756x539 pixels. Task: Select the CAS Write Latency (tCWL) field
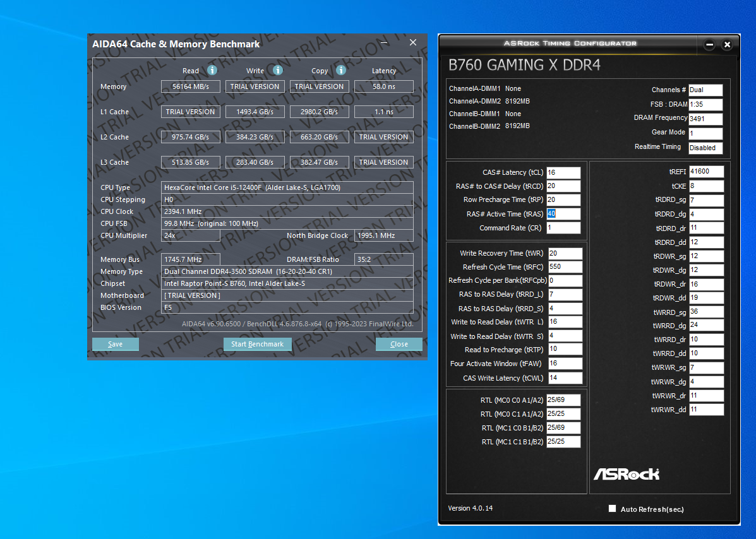[565, 378]
